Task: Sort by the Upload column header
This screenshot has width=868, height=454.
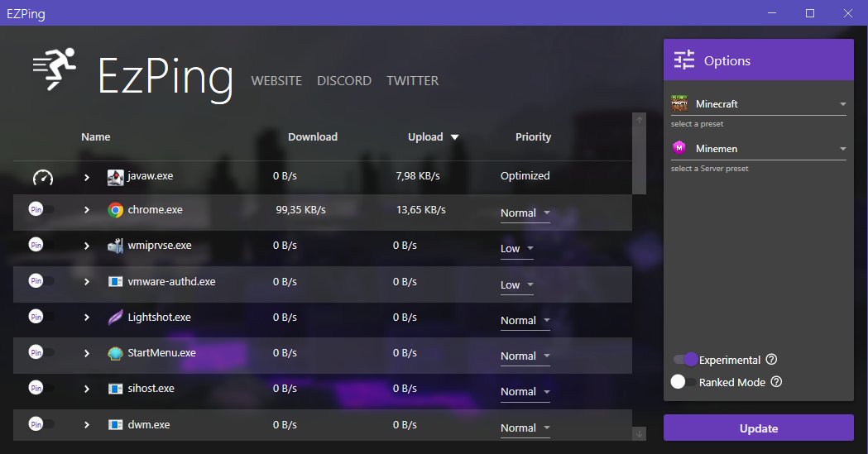Action: point(425,137)
